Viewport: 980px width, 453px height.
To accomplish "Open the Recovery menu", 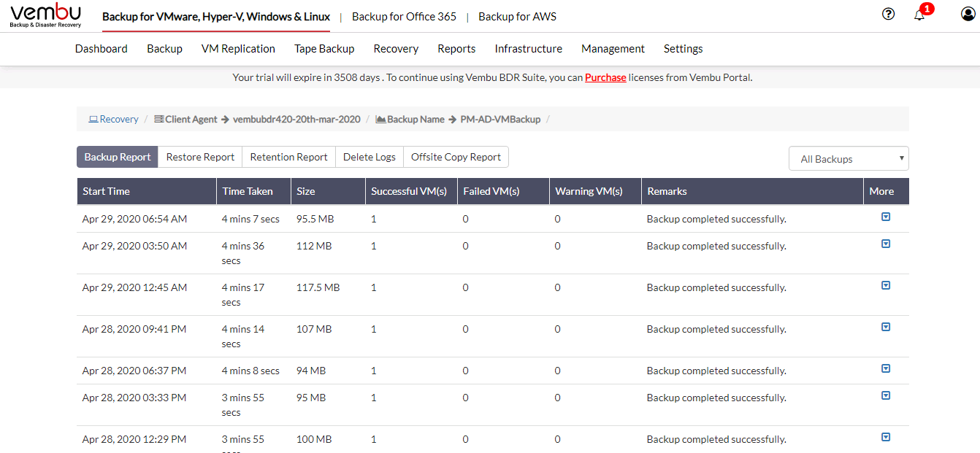I will coord(396,48).
